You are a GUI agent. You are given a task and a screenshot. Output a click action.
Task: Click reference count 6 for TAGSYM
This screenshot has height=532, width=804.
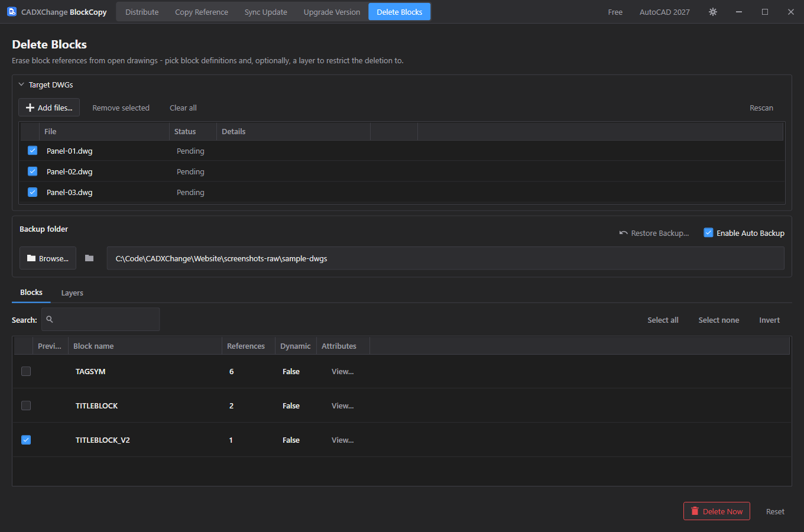(231, 371)
